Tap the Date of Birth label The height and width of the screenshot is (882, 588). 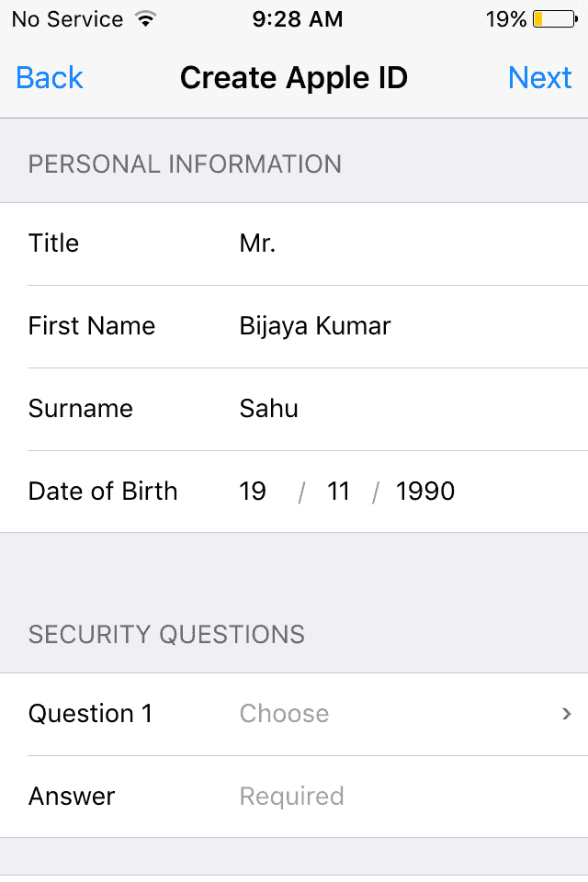(103, 491)
